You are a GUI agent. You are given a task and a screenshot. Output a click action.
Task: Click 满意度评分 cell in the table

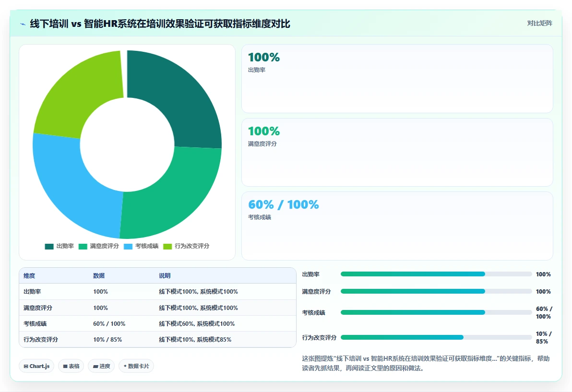click(38, 308)
